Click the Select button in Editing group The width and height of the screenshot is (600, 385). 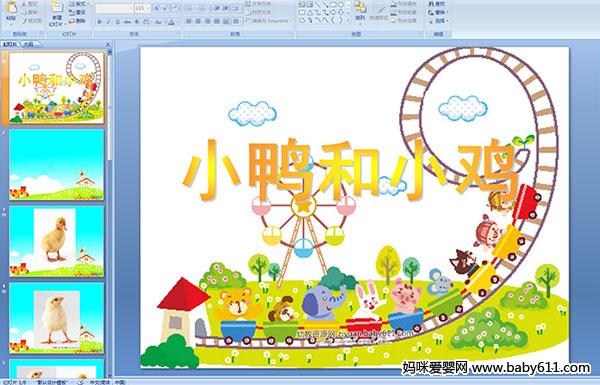437,21
